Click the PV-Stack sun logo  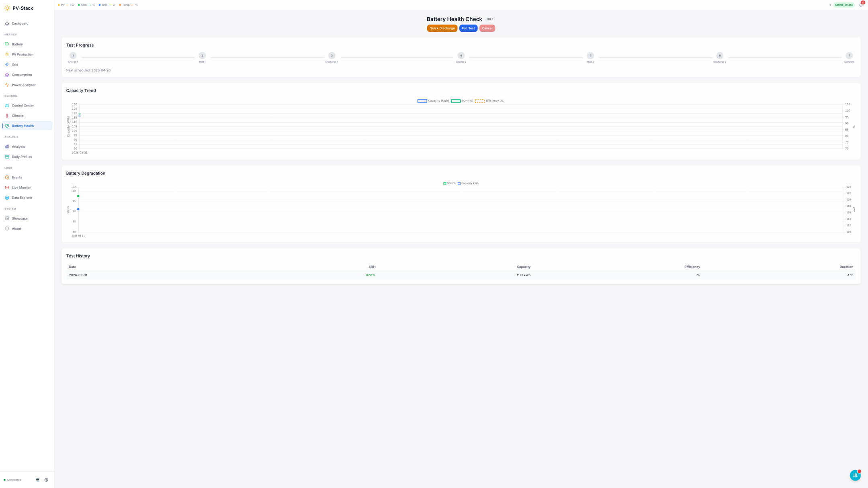tap(7, 8)
